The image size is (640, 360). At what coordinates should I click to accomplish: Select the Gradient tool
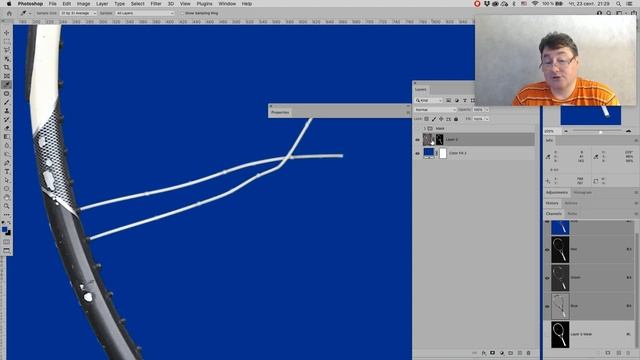pyautogui.click(x=7, y=137)
